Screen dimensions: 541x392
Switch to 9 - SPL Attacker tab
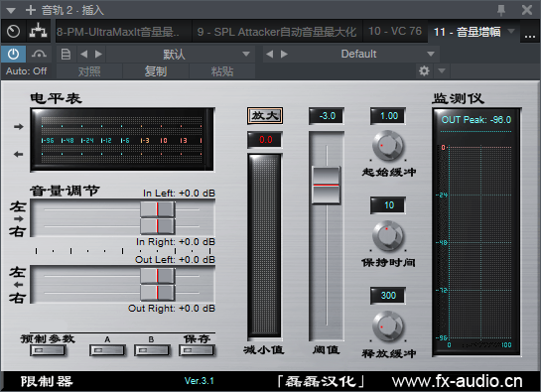[277, 32]
